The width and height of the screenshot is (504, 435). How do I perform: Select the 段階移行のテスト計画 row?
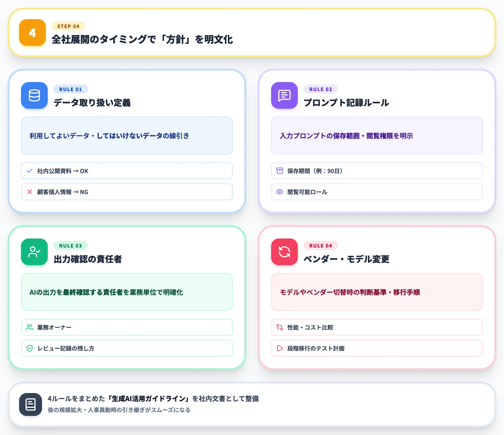[377, 348]
